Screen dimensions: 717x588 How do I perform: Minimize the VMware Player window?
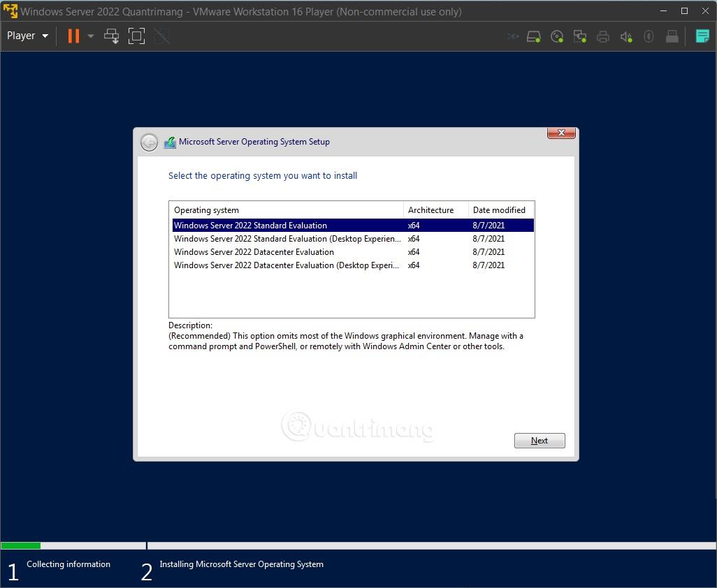663,11
